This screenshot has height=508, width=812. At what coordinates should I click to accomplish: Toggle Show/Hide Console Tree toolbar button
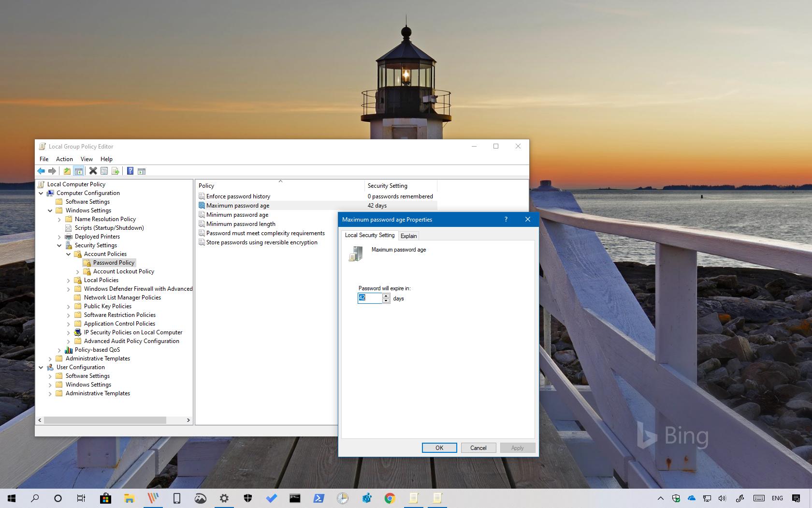tap(78, 171)
